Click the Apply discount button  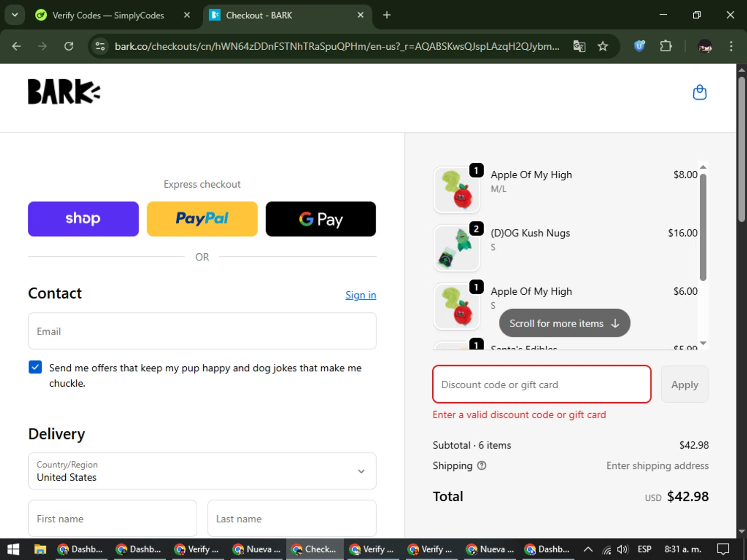coord(685,384)
